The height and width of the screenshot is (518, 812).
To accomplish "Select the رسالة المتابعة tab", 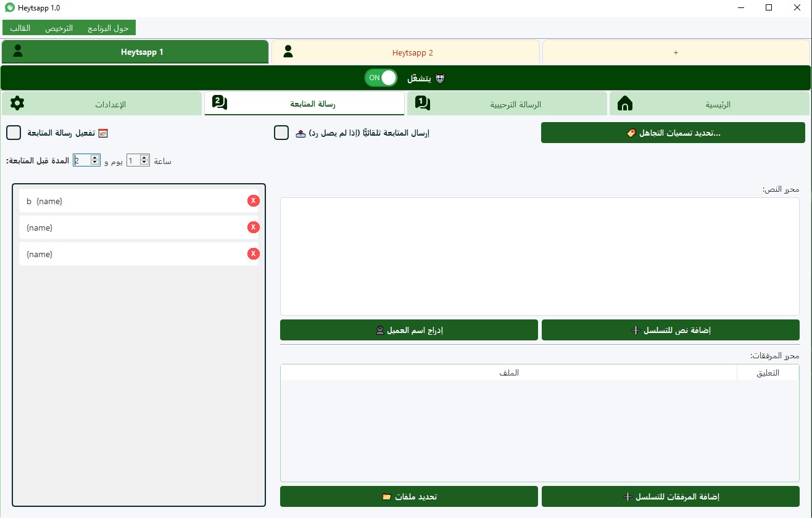I will 304,104.
